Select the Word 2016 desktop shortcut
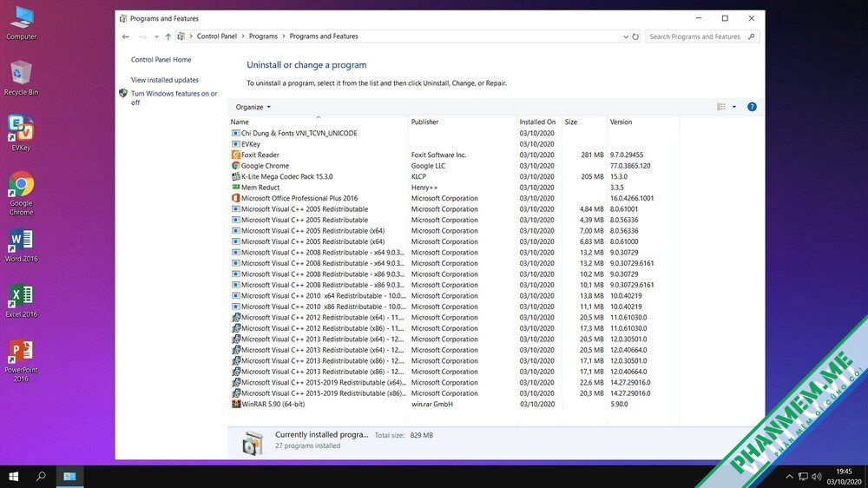868x488 pixels. tap(21, 246)
